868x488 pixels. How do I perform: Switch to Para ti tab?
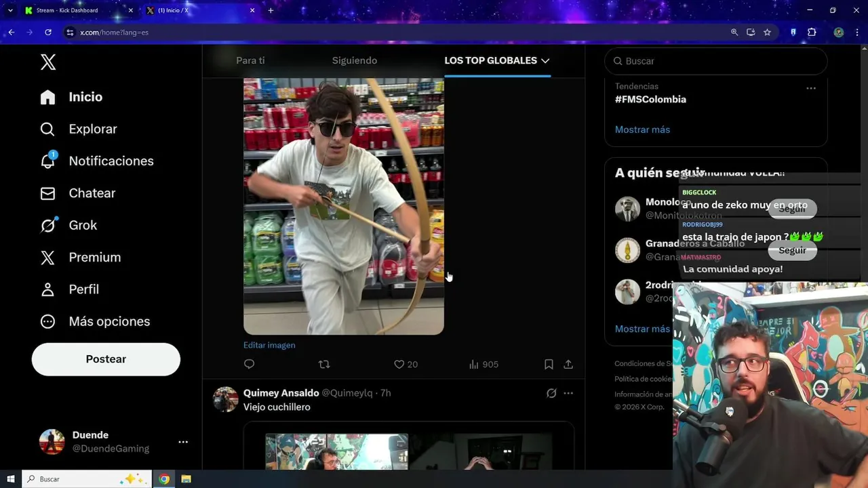click(x=250, y=60)
